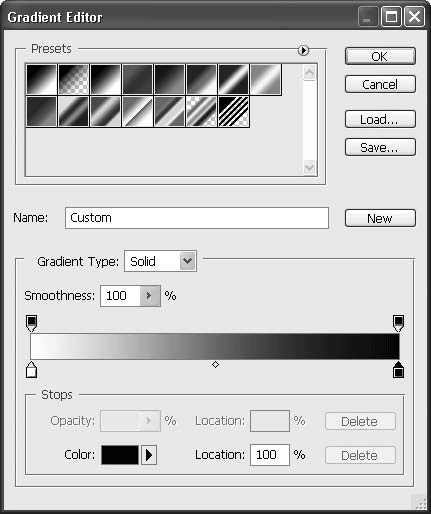Click the black Color swatch for the stop
The height and width of the screenshot is (514, 431).
(120, 455)
